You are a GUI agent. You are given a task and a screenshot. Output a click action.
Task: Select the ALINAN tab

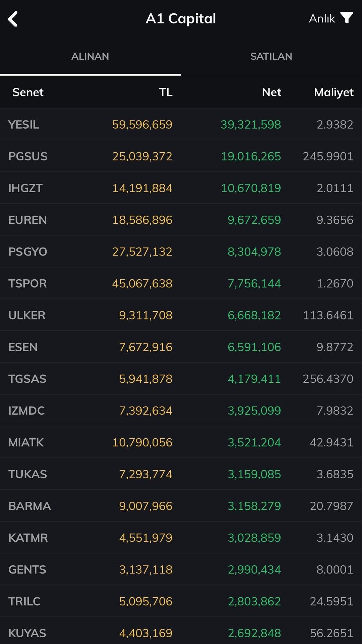click(x=90, y=56)
